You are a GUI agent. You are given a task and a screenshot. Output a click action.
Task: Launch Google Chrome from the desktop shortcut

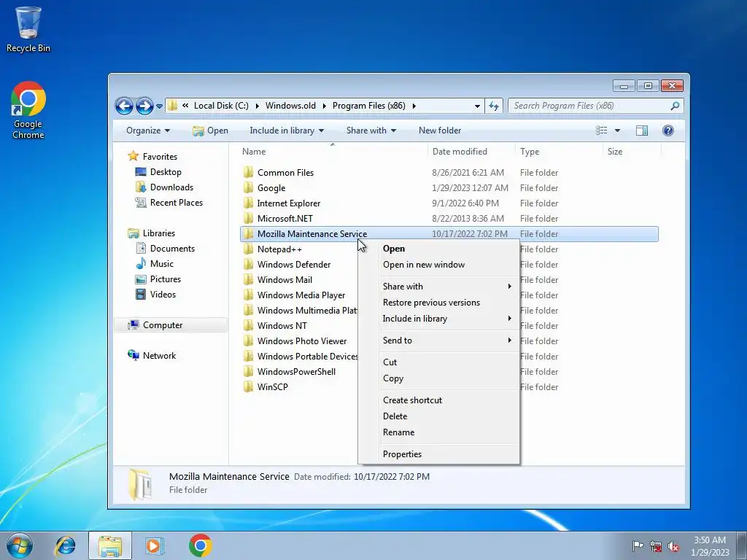[x=28, y=110]
